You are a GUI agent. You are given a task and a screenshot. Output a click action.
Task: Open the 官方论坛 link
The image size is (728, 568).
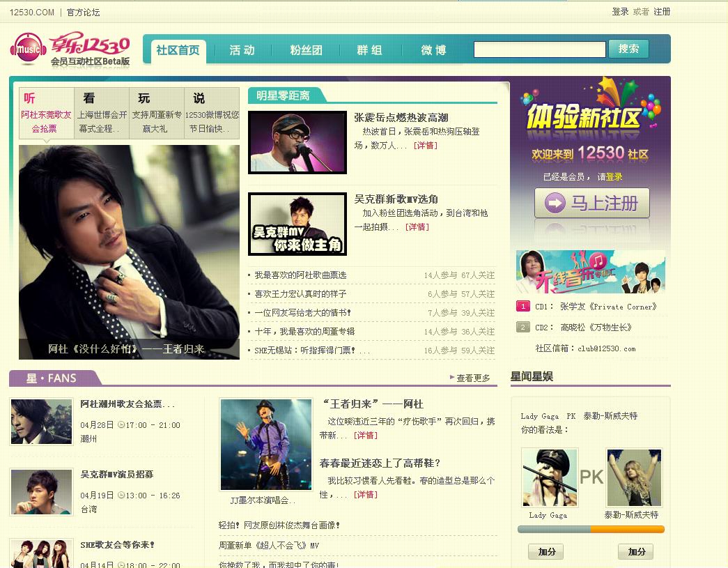pos(83,12)
